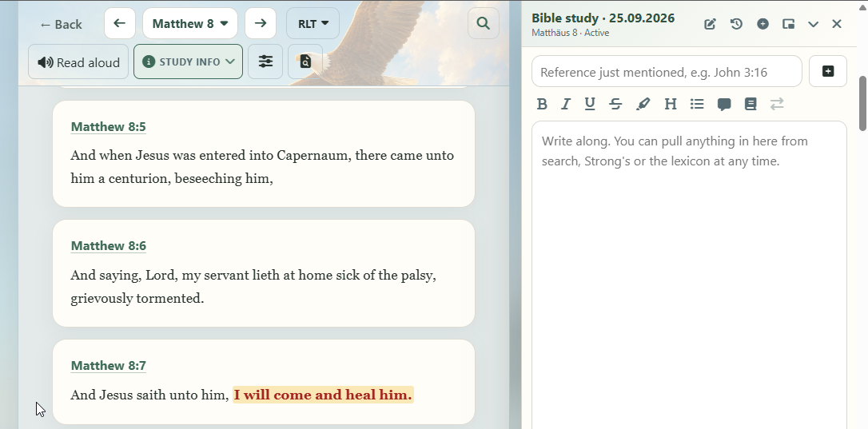The width and height of the screenshot is (868, 429).
Task: Toggle italic formatting
Action: (565, 104)
